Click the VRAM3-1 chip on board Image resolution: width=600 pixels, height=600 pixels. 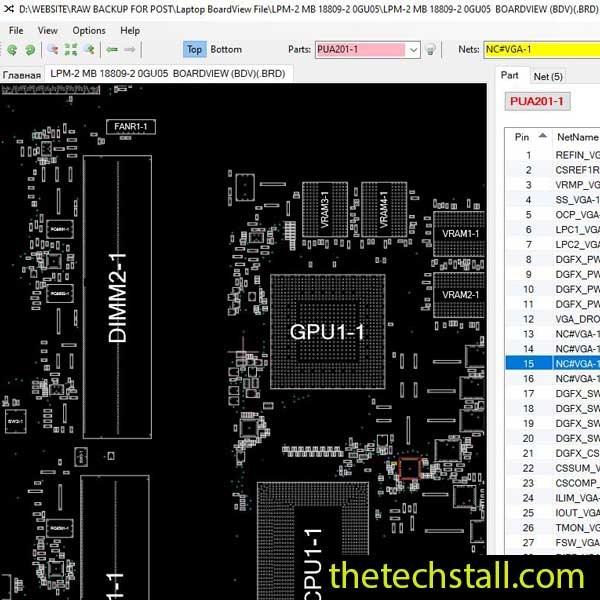pyautogui.click(x=325, y=210)
